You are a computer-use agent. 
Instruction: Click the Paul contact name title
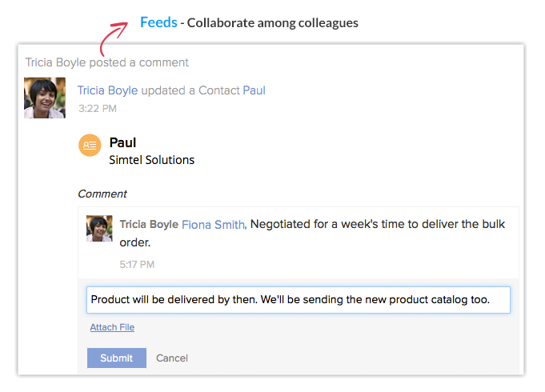[x=122, y=142]
